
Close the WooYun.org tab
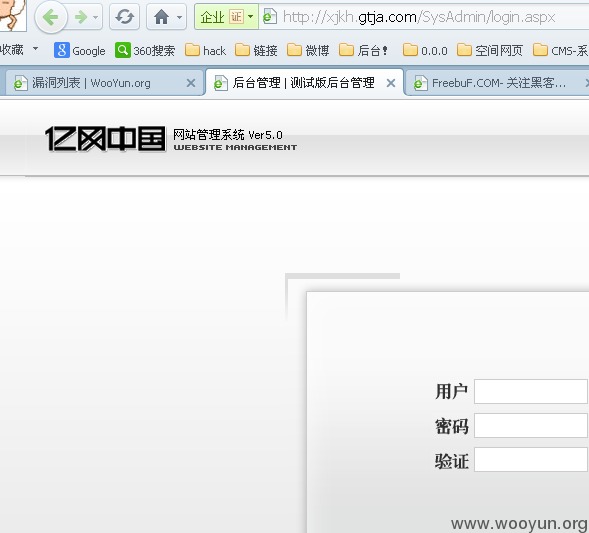pyautogui.click(x=191, y=83)
